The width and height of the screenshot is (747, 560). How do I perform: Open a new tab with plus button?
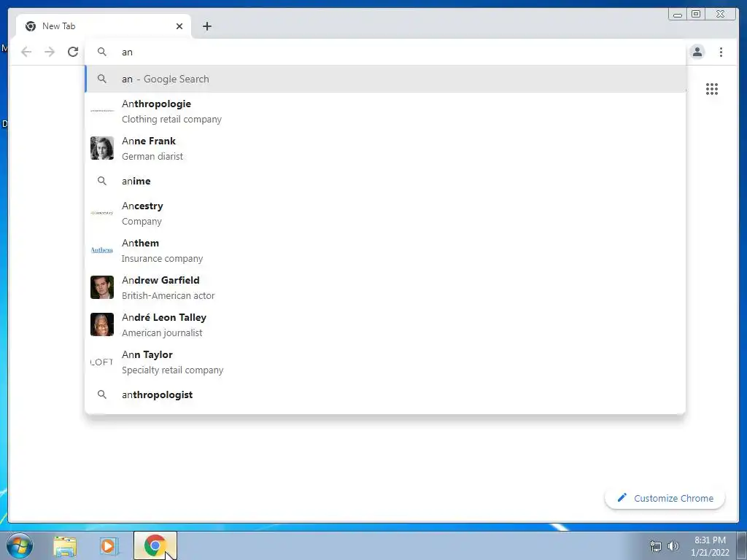point(206,26)
